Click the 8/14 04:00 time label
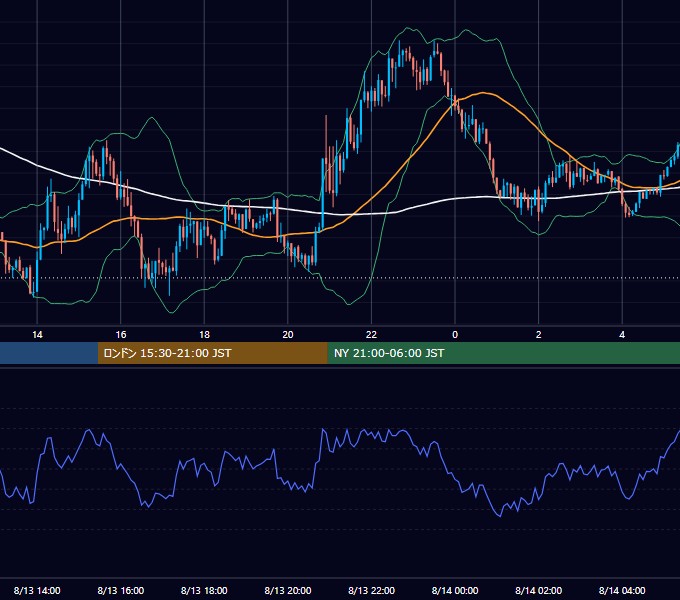Screen dimensions: 680x600 (622, 590)
